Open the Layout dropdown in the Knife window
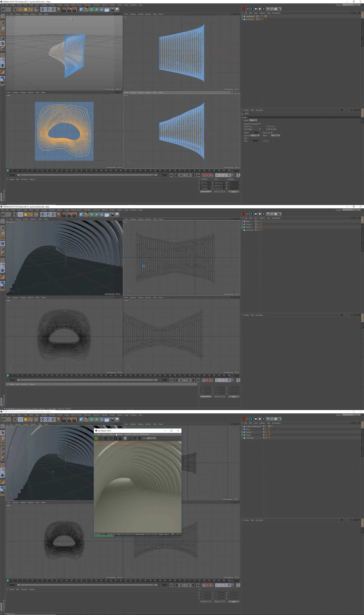 [351, 5]
